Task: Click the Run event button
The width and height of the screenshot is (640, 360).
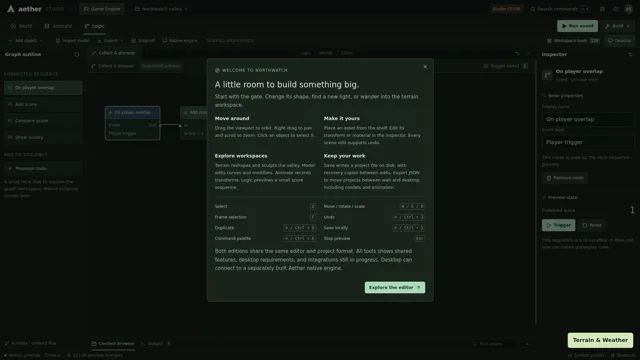Action: [577, 26]
